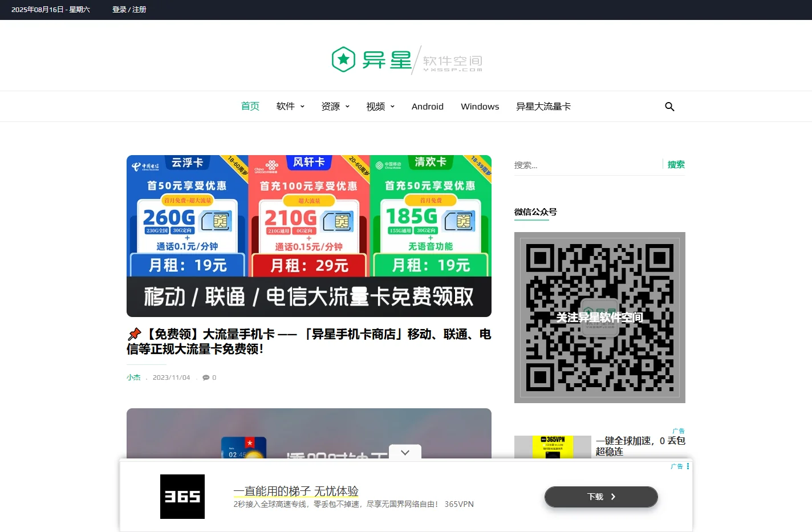Click the comment bubble icon under the post

point(206,377)
